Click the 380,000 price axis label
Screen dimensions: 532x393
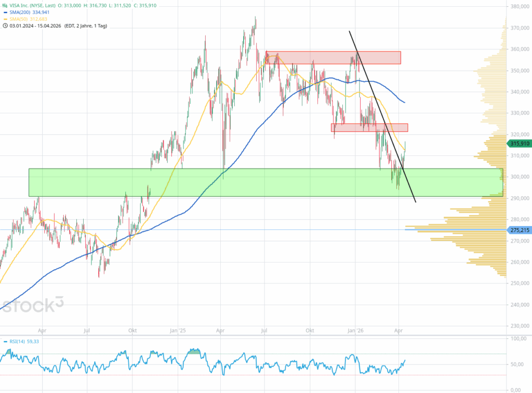coord(519,7)
